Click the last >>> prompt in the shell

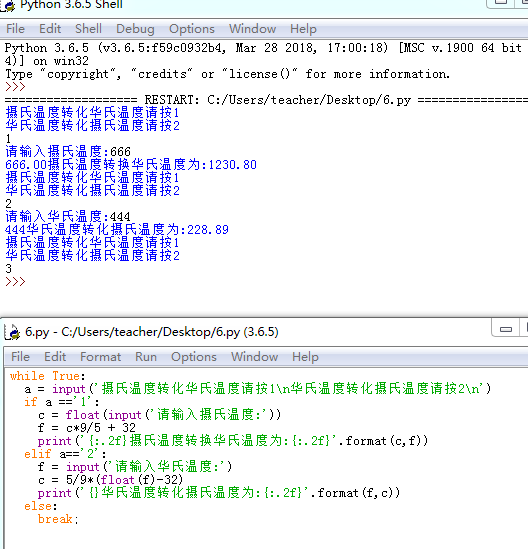15,282
